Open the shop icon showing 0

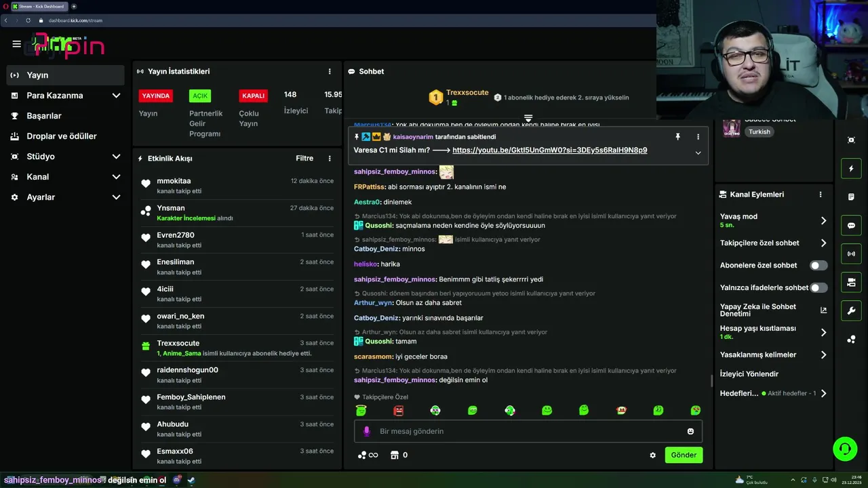[399, 455]
